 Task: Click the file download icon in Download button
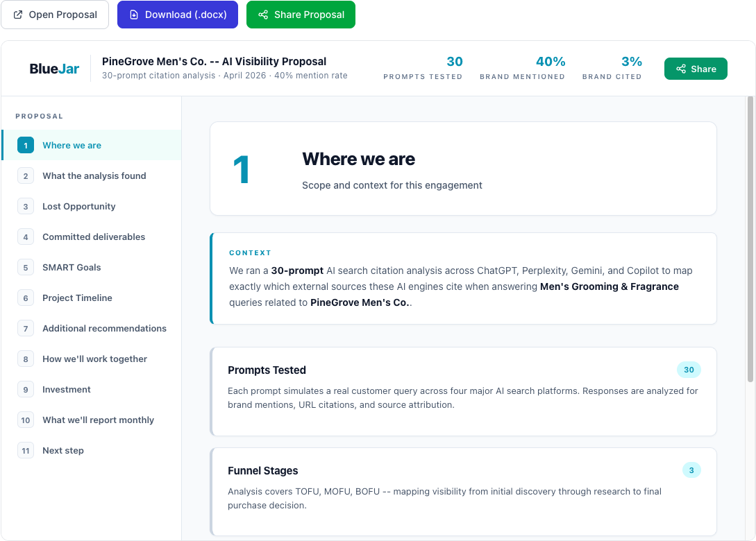134,15
